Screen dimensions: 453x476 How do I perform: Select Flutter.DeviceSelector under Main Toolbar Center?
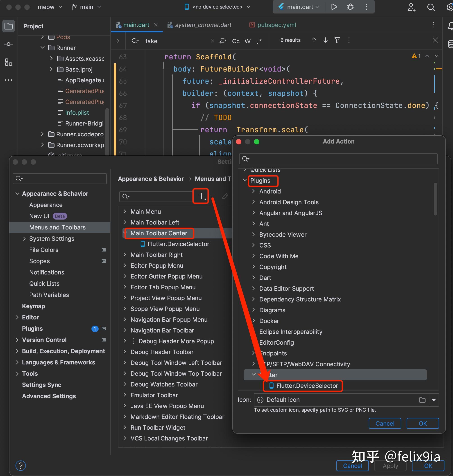coord(178,244)
